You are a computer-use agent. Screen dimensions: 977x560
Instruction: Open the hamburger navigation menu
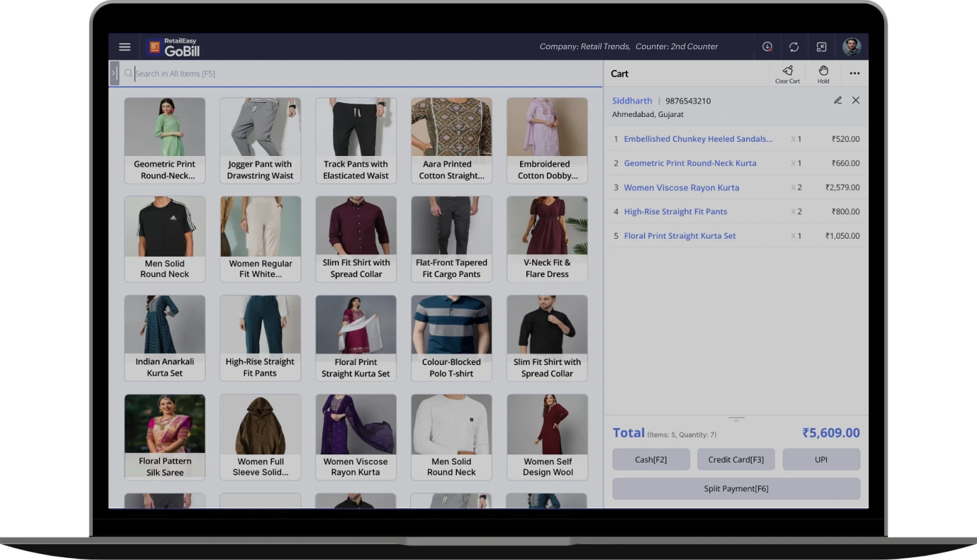click(124, 46)
